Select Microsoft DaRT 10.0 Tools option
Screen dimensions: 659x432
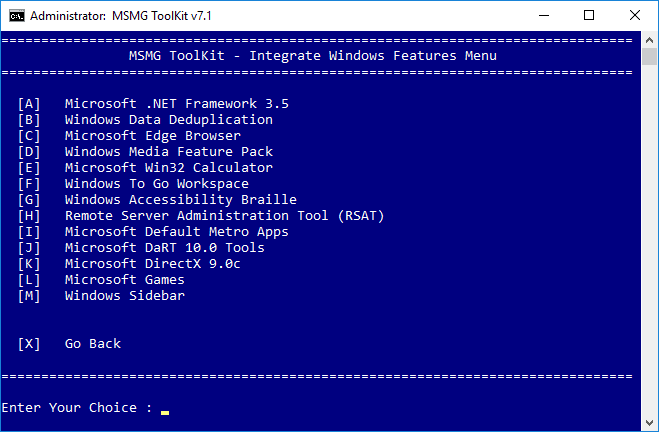164,248
